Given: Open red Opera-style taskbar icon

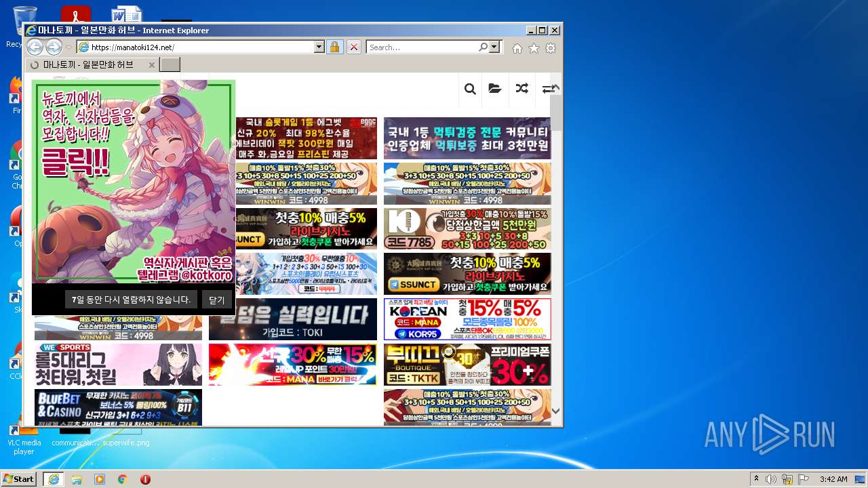Looking at the screenshot, I should pos(145,479).
